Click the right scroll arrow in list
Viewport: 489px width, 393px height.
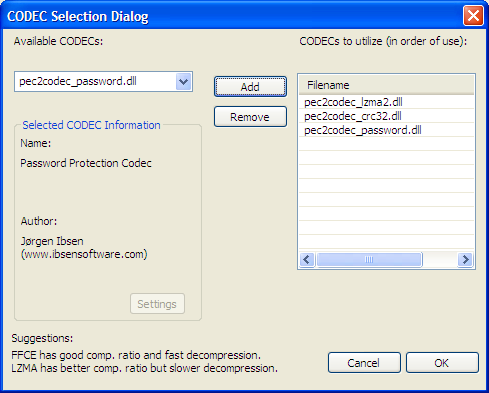[x=465, y=259]
